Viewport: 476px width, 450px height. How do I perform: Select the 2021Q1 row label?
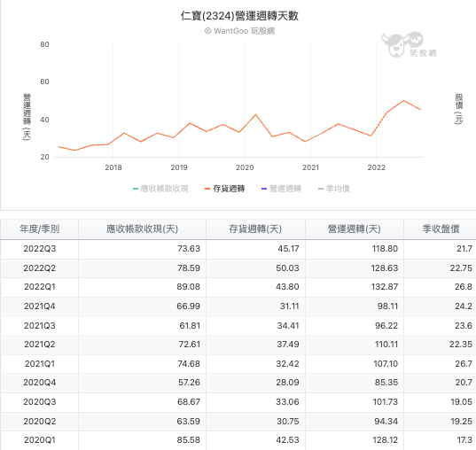click(40, 364)
